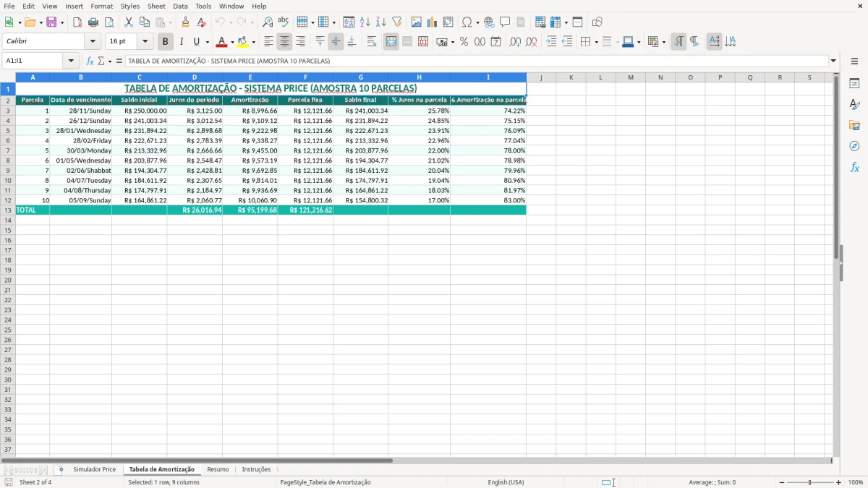Open sidebar Gallery panel icon

854,125
